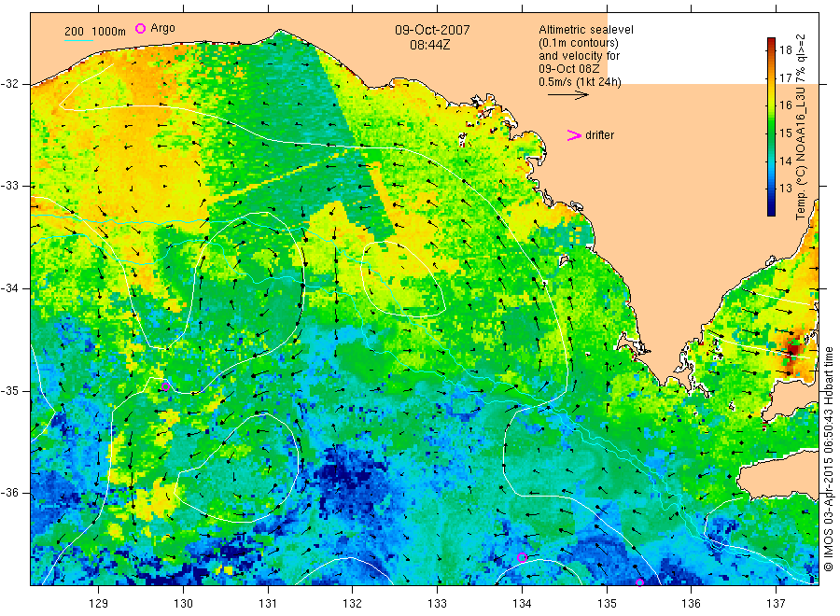This screenshot has width=840, height=616.
Task: Click the temperature colorbar scale
Action: click(771, 127)
